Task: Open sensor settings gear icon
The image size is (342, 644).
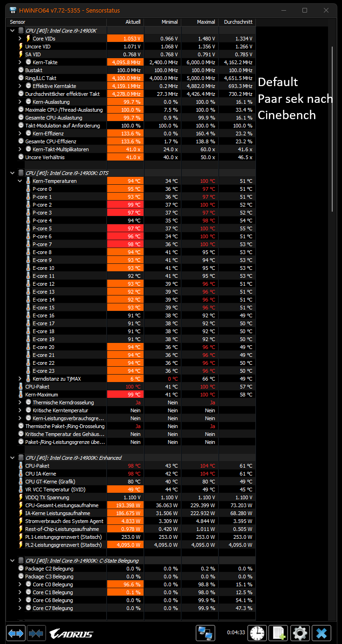Action: pos(300,633)
